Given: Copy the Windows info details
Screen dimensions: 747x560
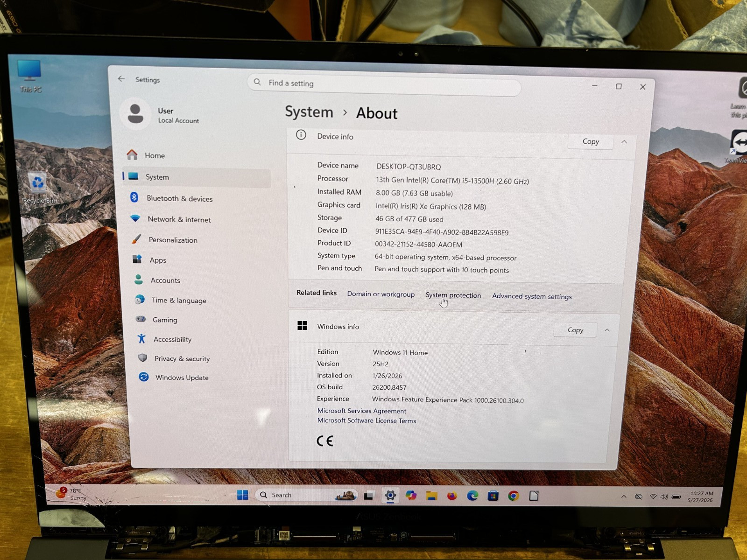Looking at the screenshot, I should (x=575, y=330).
